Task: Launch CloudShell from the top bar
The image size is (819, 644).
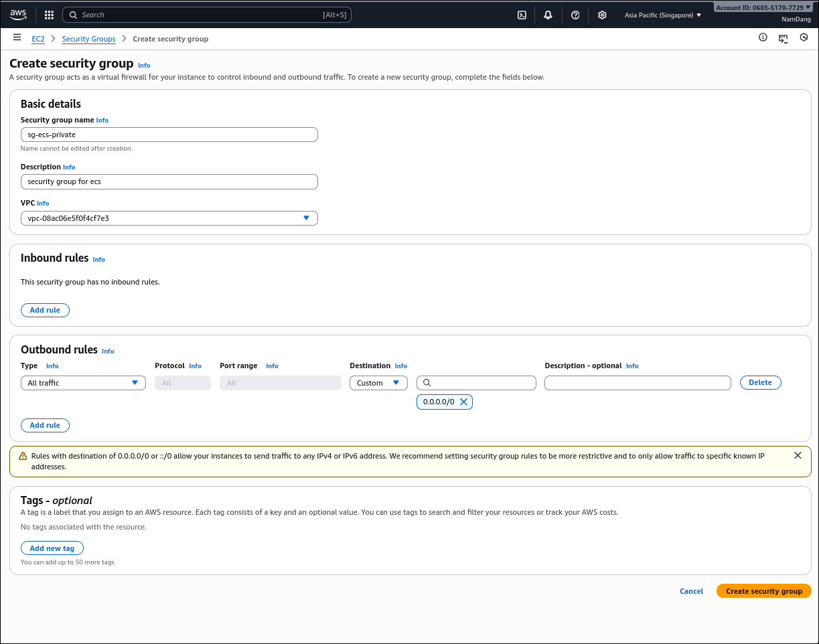Action: pyautogui.click(x=522, y=15)
